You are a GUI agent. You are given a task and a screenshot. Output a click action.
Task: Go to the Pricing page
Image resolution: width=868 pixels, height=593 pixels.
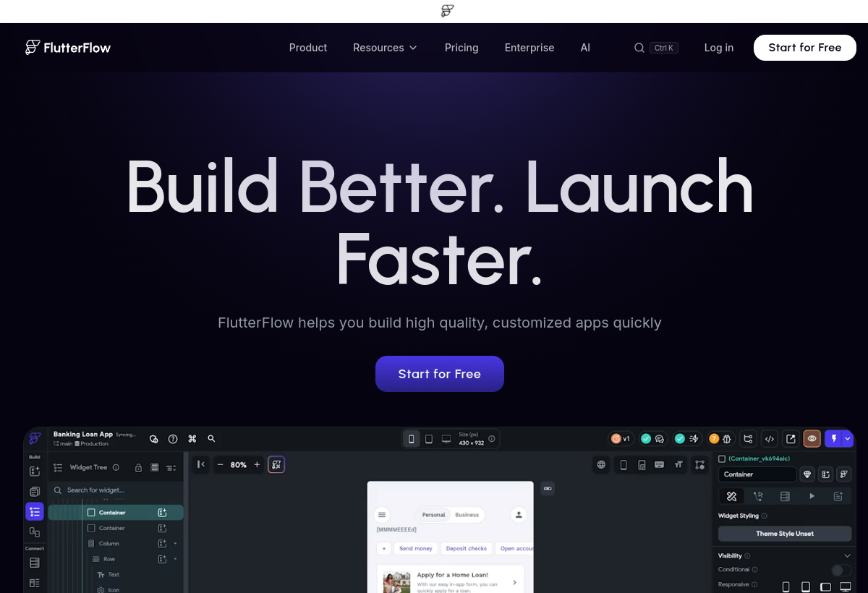(461, 48)
